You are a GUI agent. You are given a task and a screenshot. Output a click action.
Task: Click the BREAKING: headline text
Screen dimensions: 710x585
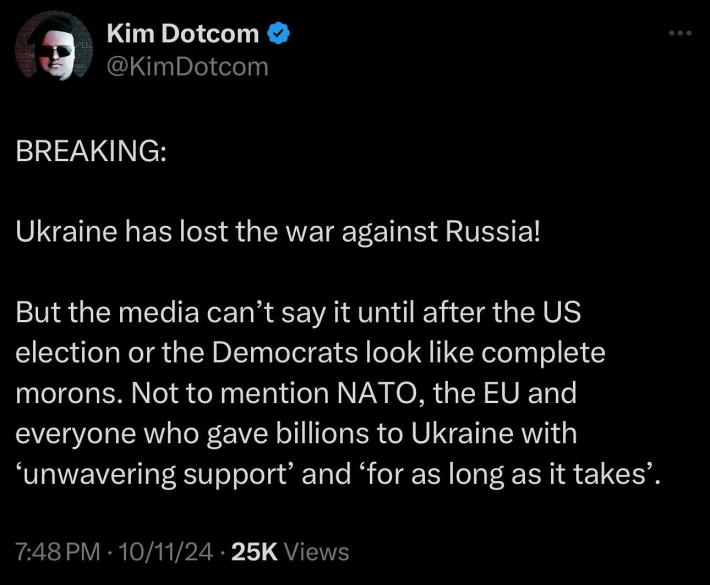click(91, 151)
